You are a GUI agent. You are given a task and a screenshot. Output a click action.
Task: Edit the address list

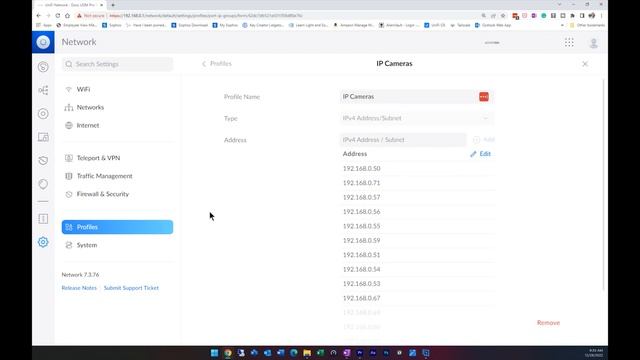(x=480, y=154)
